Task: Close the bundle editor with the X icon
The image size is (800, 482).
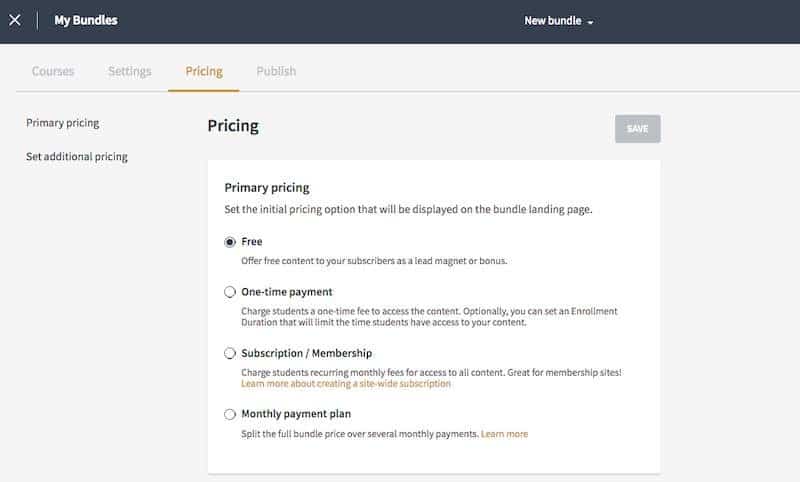Action: pos(15,20)
